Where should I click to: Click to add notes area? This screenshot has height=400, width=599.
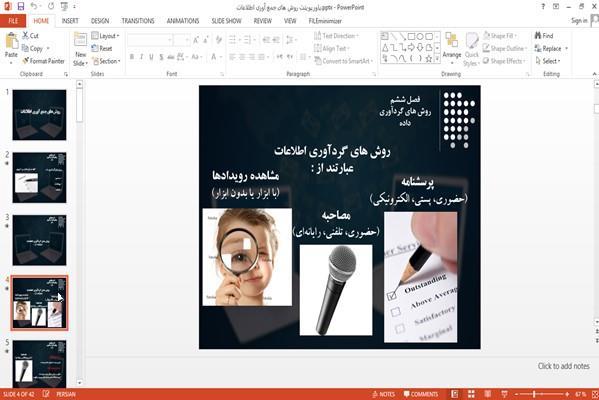click(563, 366)
